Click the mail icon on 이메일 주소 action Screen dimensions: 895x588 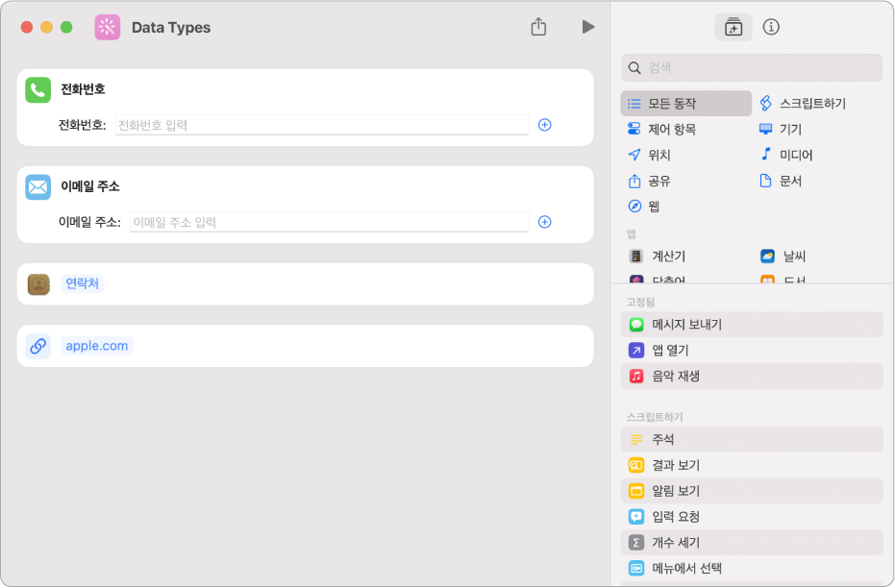click(38, 187)
